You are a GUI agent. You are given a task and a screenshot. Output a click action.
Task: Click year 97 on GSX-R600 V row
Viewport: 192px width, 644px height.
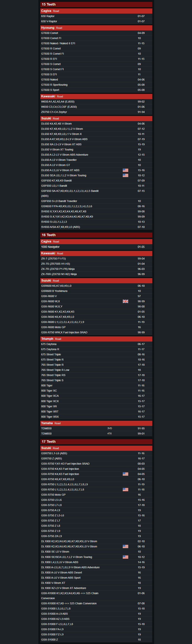coord(139,296)
